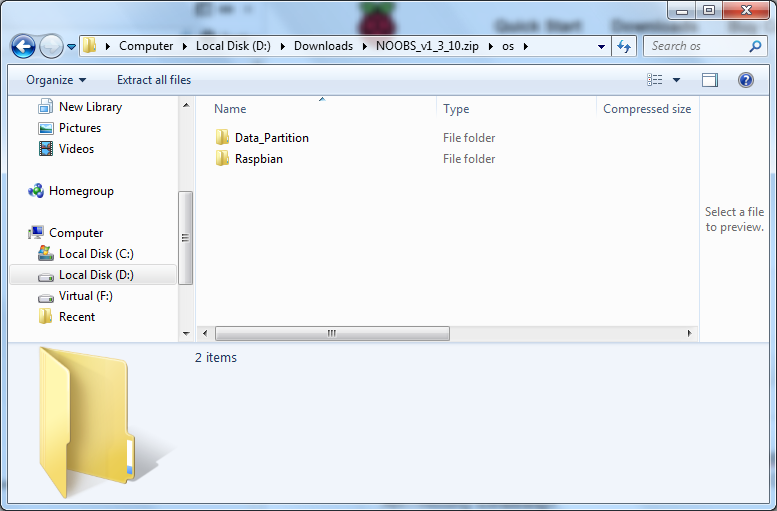This screenshot has height=511, width=777.
Task: Click NOOBS_v1_3_10.zip in the breadcrumb path
Action: pos(422,46)
